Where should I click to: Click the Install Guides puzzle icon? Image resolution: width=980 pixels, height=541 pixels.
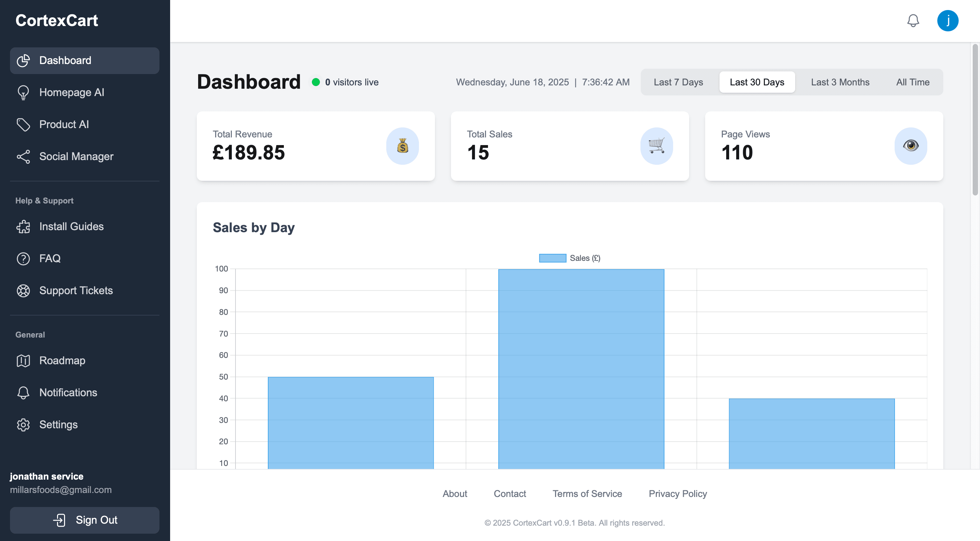23,226
